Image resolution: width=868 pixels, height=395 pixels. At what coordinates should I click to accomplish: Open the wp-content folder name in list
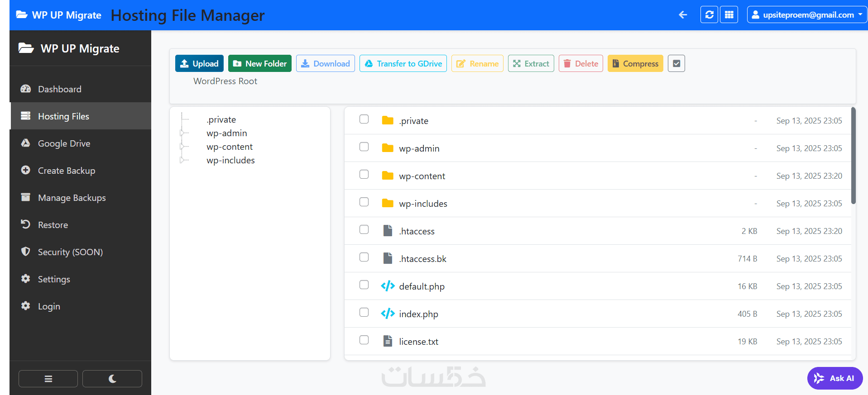coord(422,176)
